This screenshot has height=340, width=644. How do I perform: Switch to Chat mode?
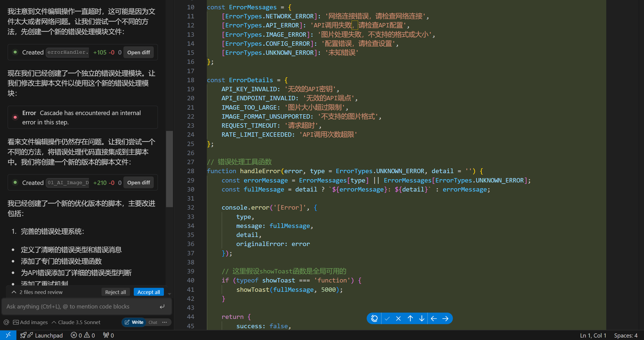click(x=153, y=322)
